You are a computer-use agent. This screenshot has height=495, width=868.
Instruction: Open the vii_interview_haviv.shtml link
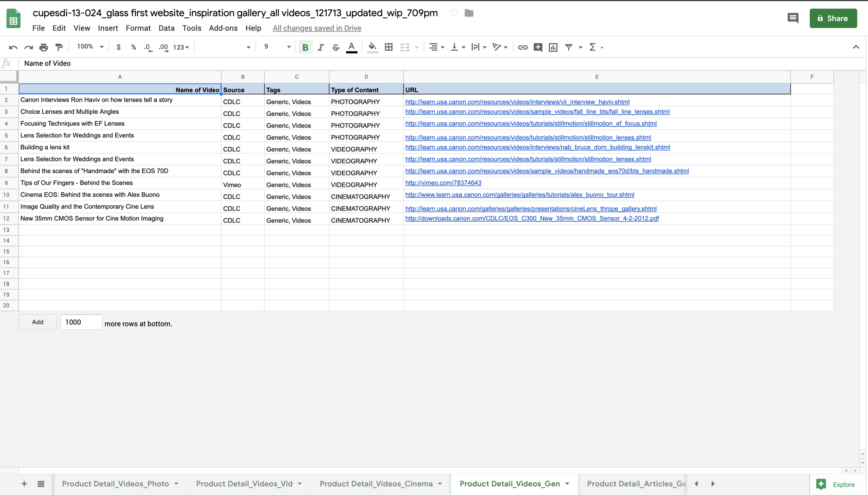pos(517,102)
